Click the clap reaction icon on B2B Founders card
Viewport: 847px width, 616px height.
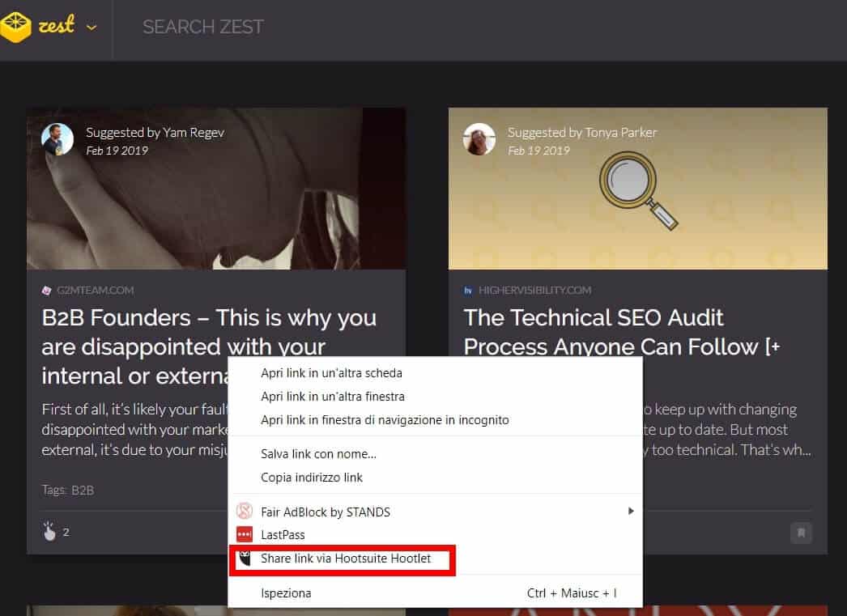click(49, 531)
